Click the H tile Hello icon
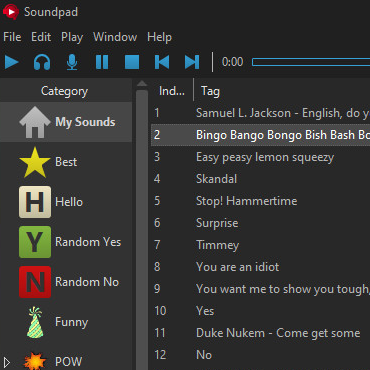 tap(35, 202)
